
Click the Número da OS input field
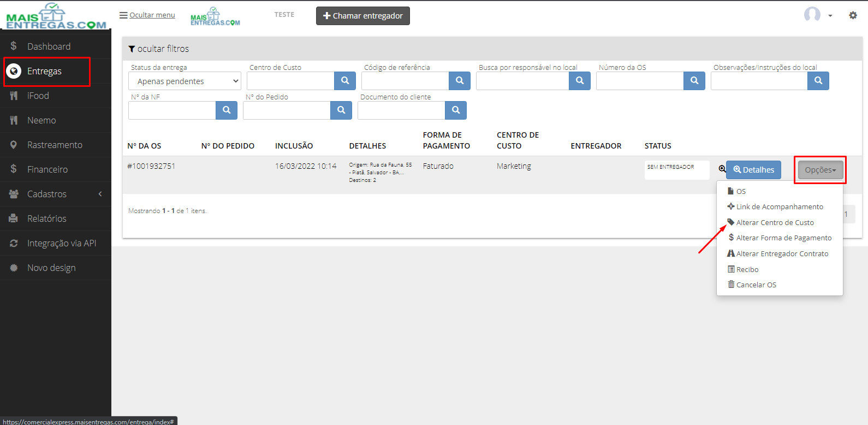point(640,81)
